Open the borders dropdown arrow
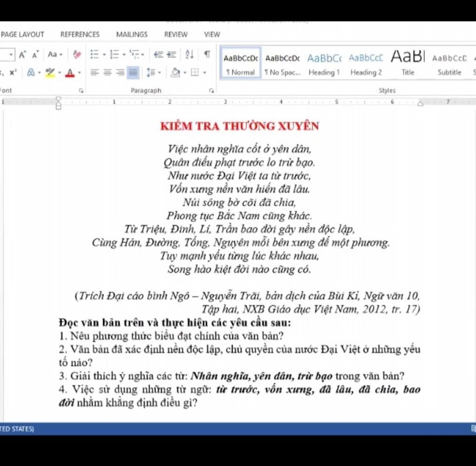 coord(205,73)
